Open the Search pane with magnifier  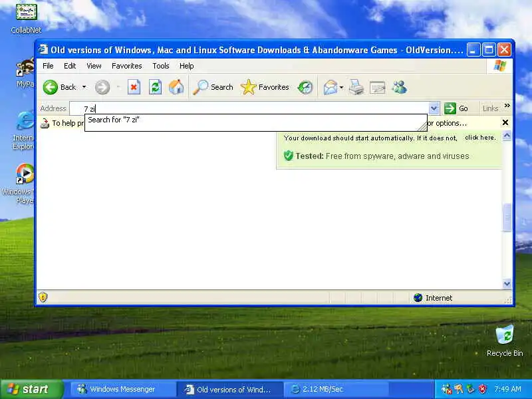pos(213,87)
